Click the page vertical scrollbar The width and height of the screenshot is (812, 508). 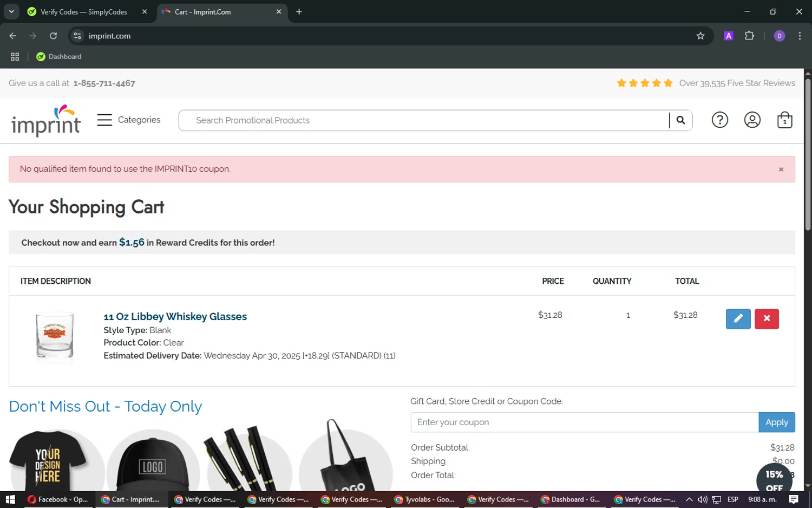pos(808,154)
